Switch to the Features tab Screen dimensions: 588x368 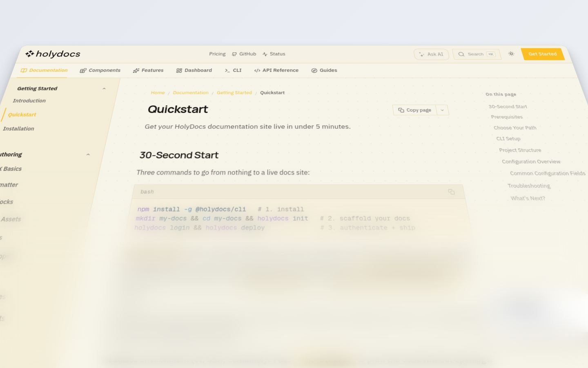(x=148, y=70)
